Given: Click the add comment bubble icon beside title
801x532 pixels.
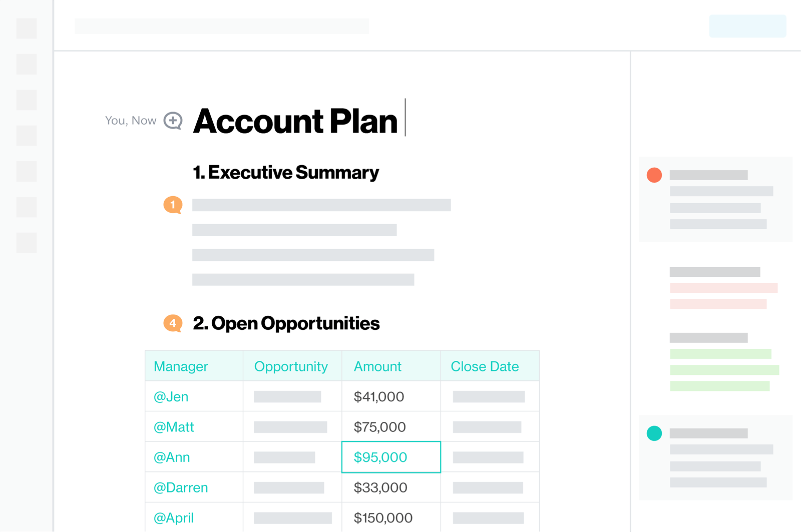Looking at the screenshot, I should [173, 121].
